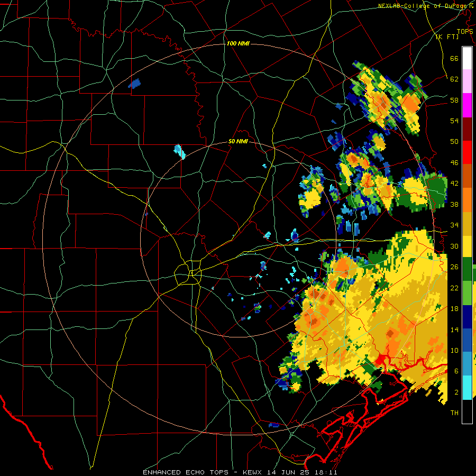Click the orange legend swatch near 38
The height and width of the screenshot is (476, 476).
pyautogui.click(x=467, y=200)
